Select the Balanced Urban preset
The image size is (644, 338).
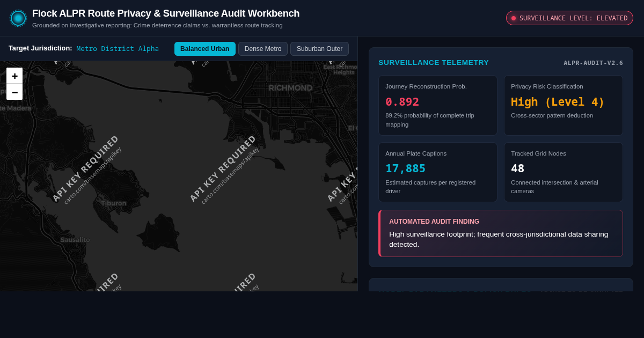coord(205,49)
